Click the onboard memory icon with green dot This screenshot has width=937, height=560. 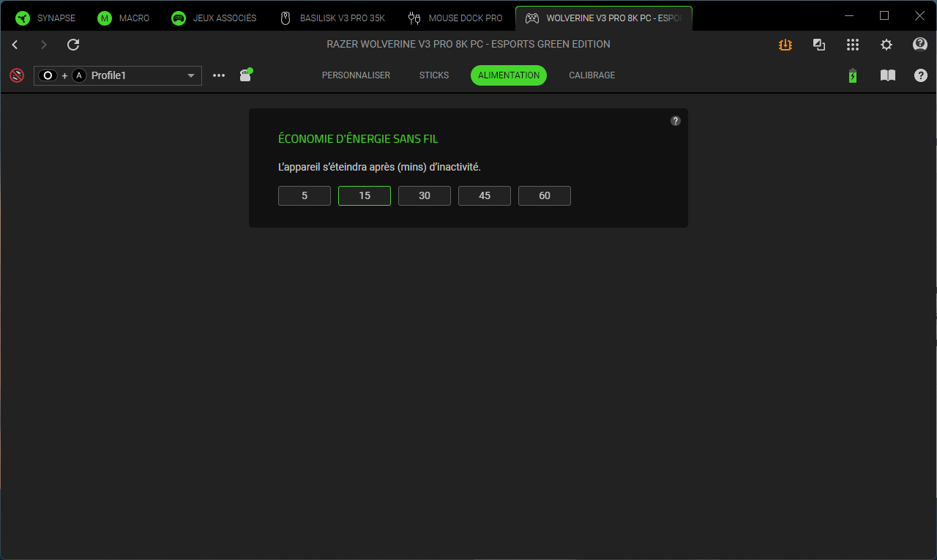[246, 75]
